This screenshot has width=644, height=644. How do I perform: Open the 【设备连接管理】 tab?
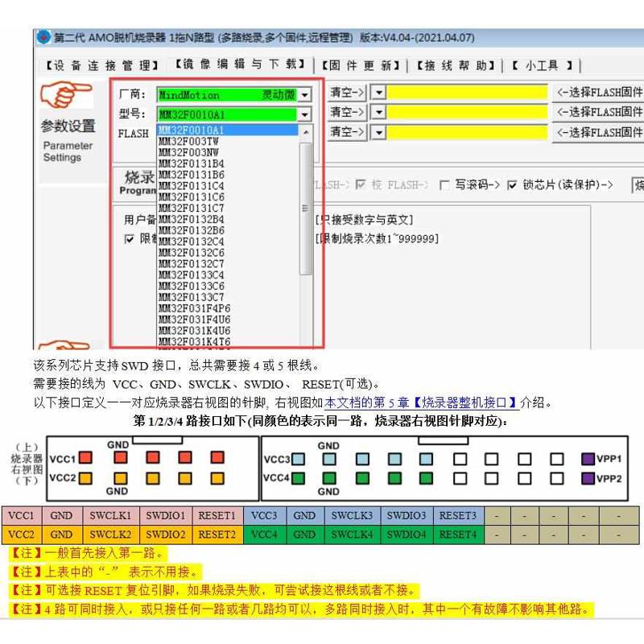101,65
